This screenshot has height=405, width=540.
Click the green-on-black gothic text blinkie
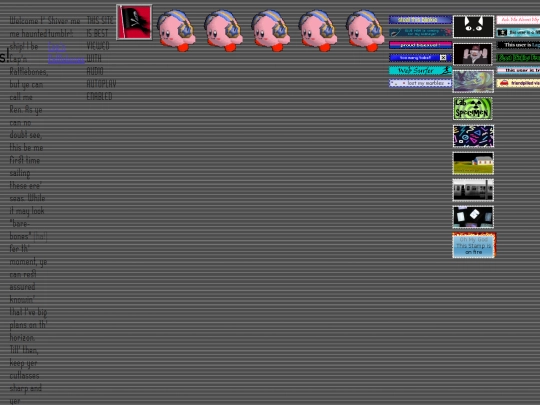(518, 58)
